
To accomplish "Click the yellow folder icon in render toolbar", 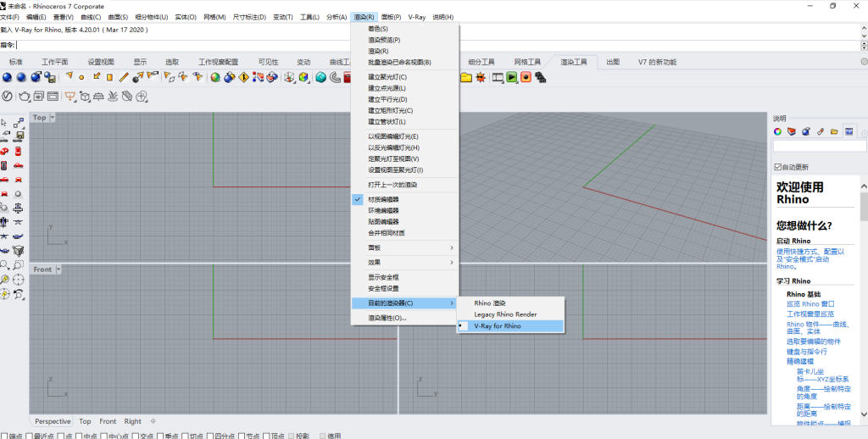I will 466,77.
